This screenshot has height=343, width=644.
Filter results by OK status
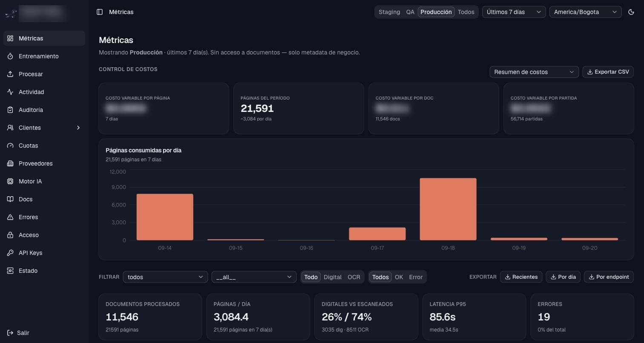(399, 277)
